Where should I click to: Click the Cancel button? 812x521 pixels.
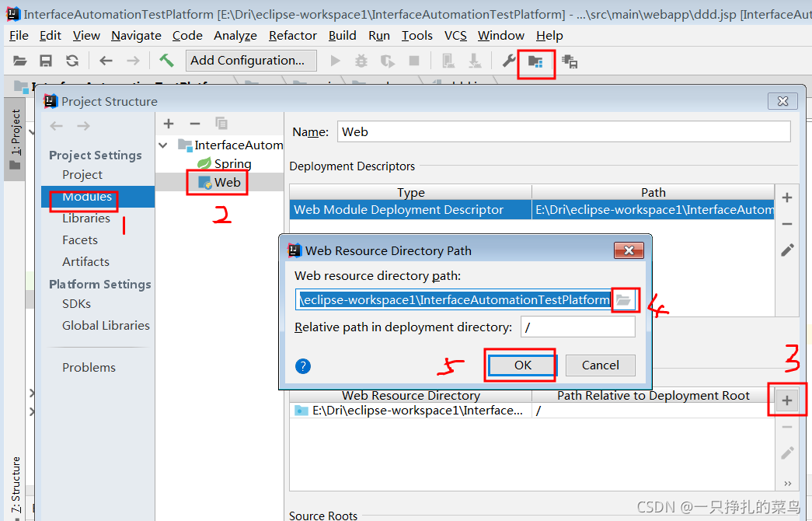pos(600,365)
